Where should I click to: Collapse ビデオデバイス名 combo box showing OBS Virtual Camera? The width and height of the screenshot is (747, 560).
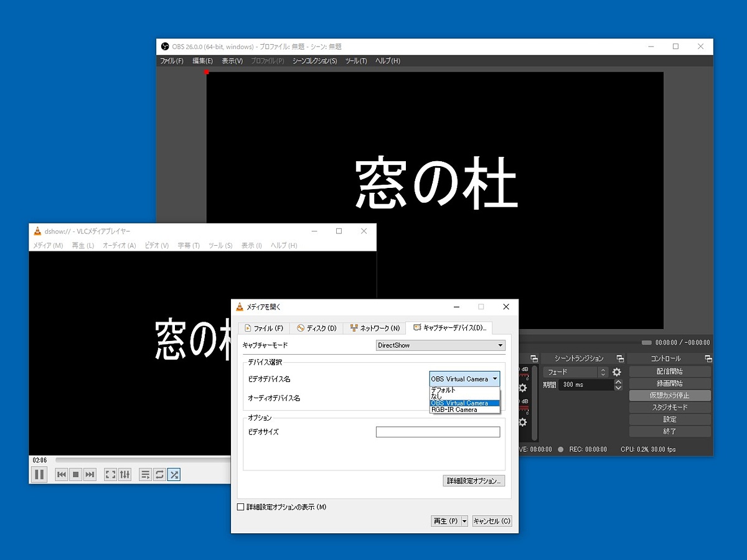point(464,379)
